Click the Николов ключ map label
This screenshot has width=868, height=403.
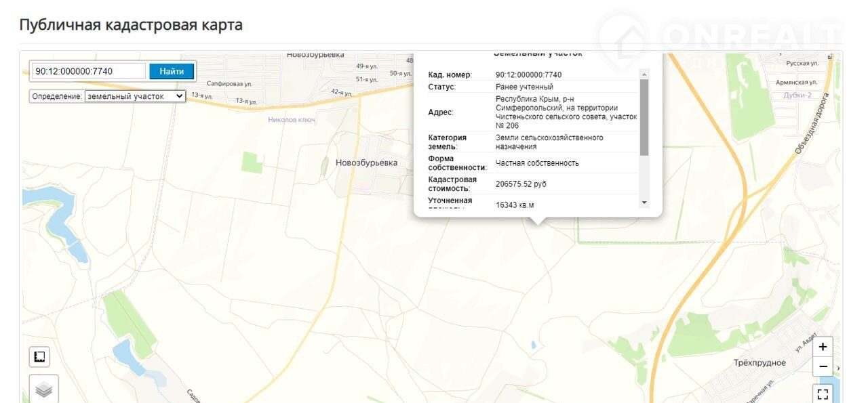pos(292,120)
